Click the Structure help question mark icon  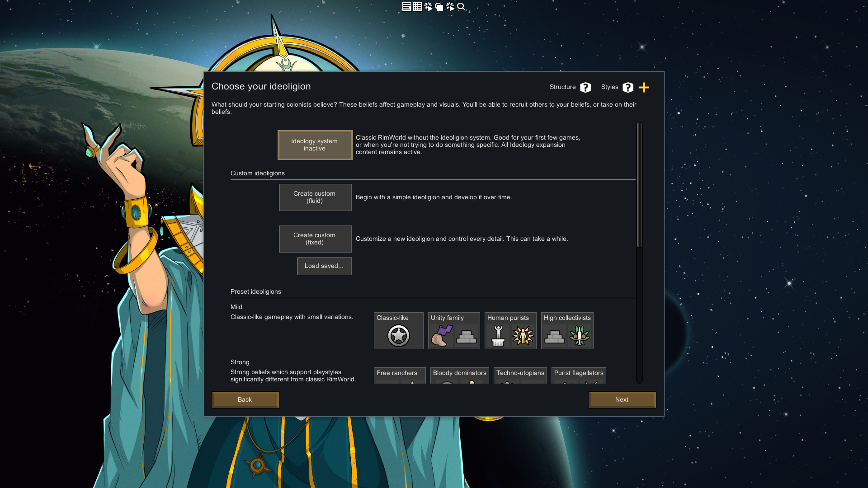585,87
